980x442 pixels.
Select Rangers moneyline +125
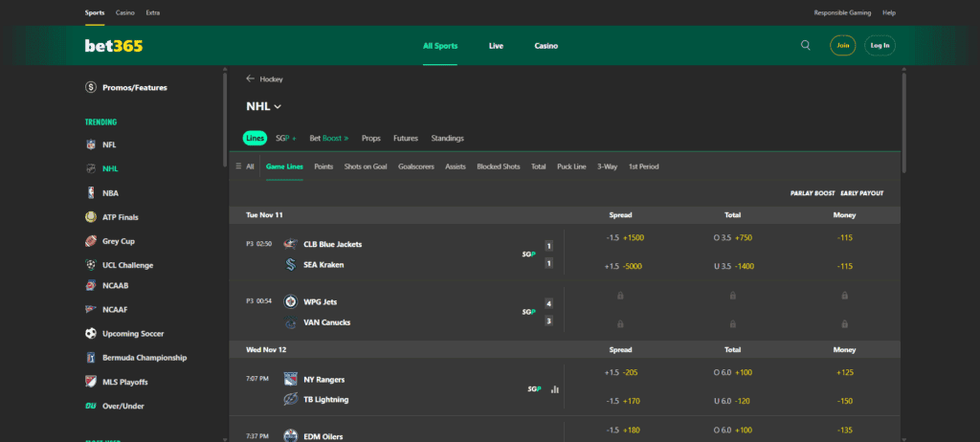(844, 372)
